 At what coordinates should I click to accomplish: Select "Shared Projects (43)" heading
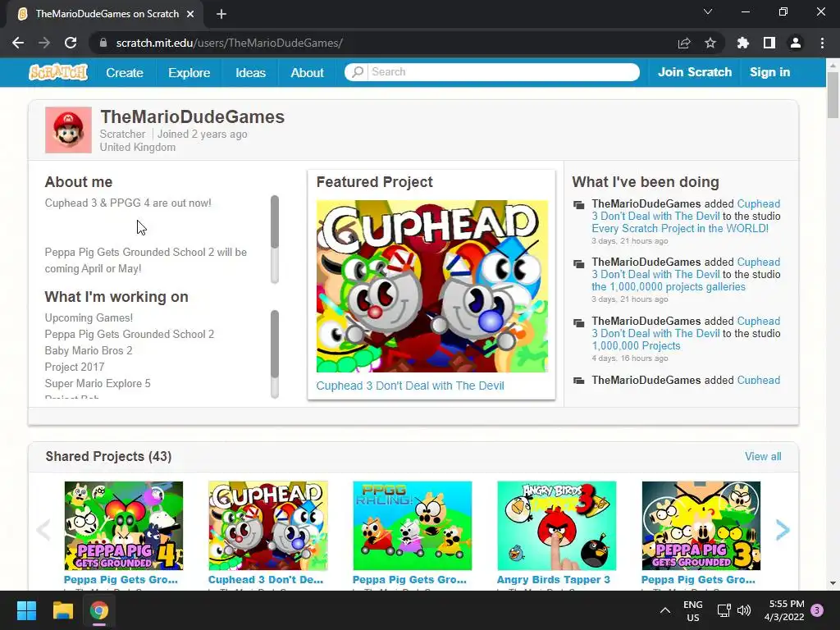pyautogui.click(x=108, y=456)
